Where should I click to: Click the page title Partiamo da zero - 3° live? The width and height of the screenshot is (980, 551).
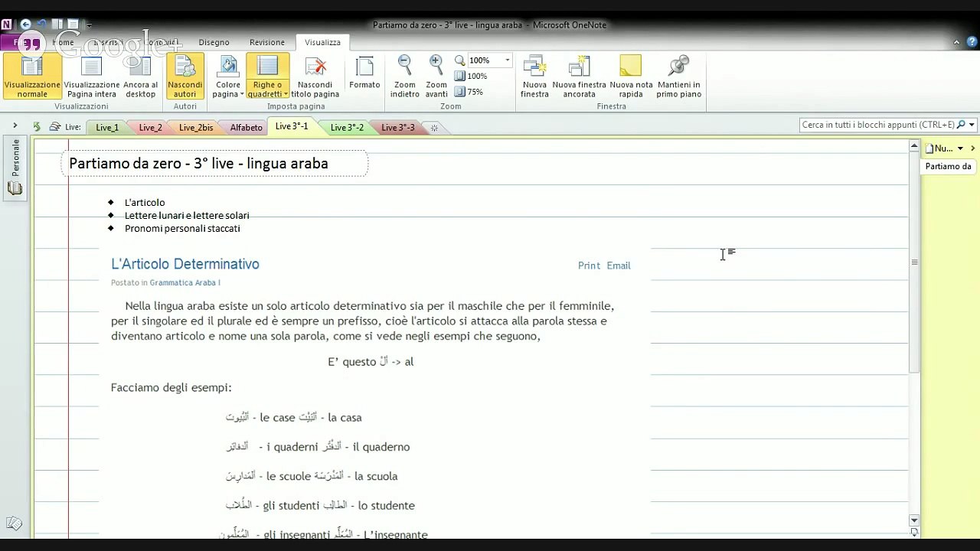pos(198,164)
